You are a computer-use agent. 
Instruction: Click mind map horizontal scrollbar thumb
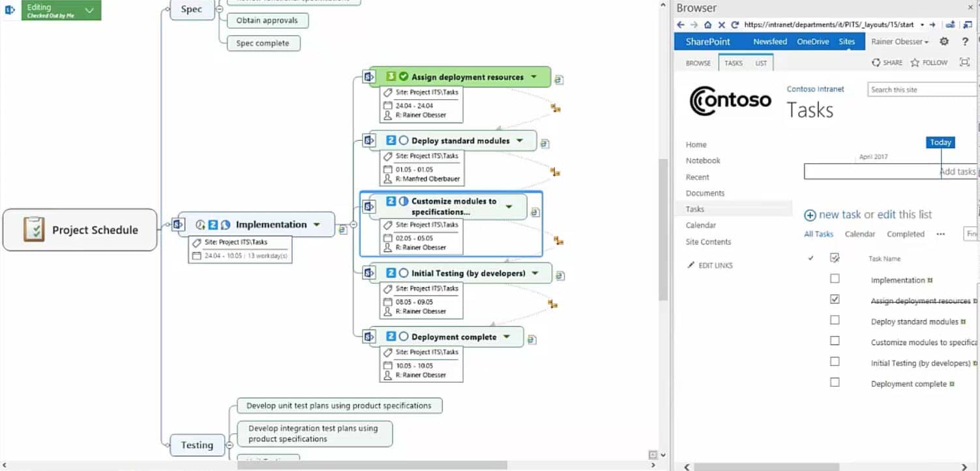click(x=372, y=465)
